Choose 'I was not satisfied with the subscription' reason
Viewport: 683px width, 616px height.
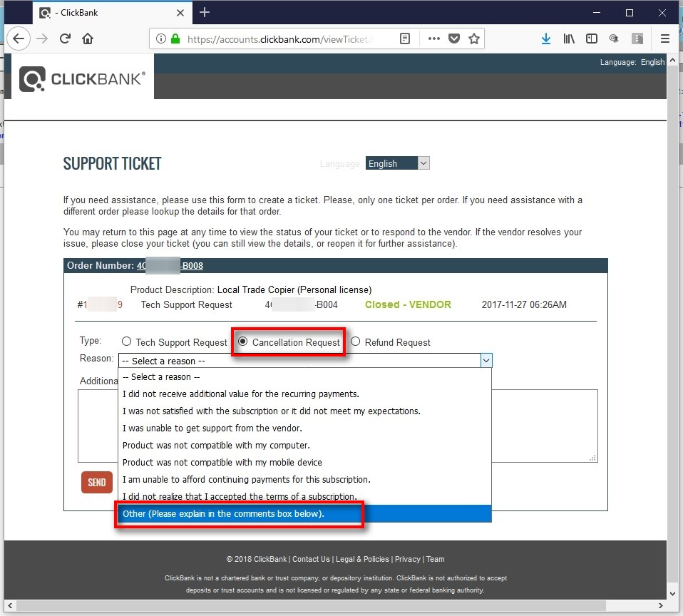[x=304, y=411]
